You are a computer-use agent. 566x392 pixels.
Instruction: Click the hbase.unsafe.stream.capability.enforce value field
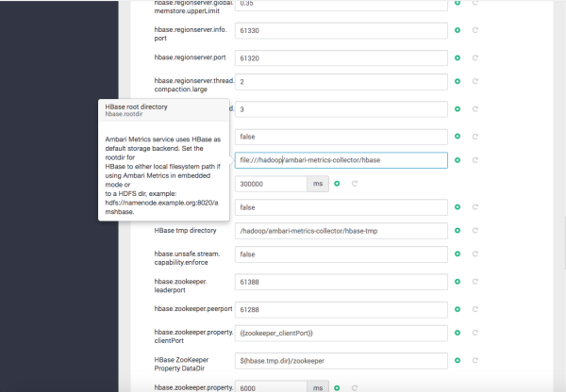tap(341, 254)
